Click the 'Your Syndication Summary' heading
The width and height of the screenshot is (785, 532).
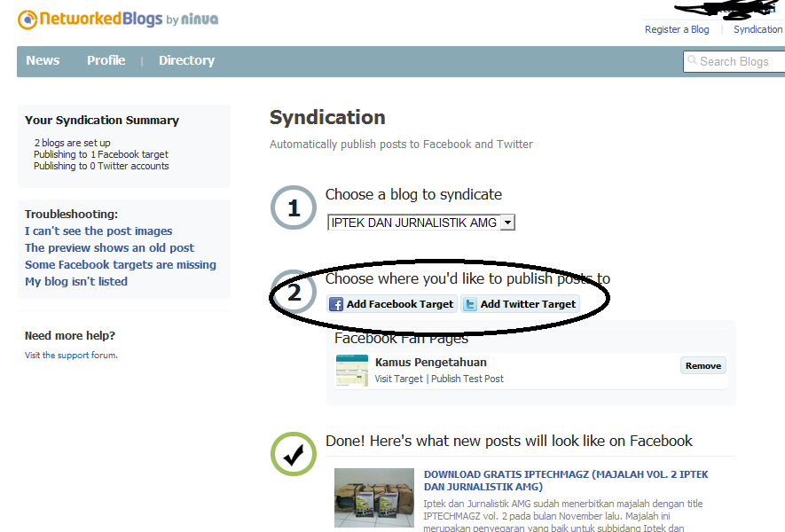coord(102,121)
